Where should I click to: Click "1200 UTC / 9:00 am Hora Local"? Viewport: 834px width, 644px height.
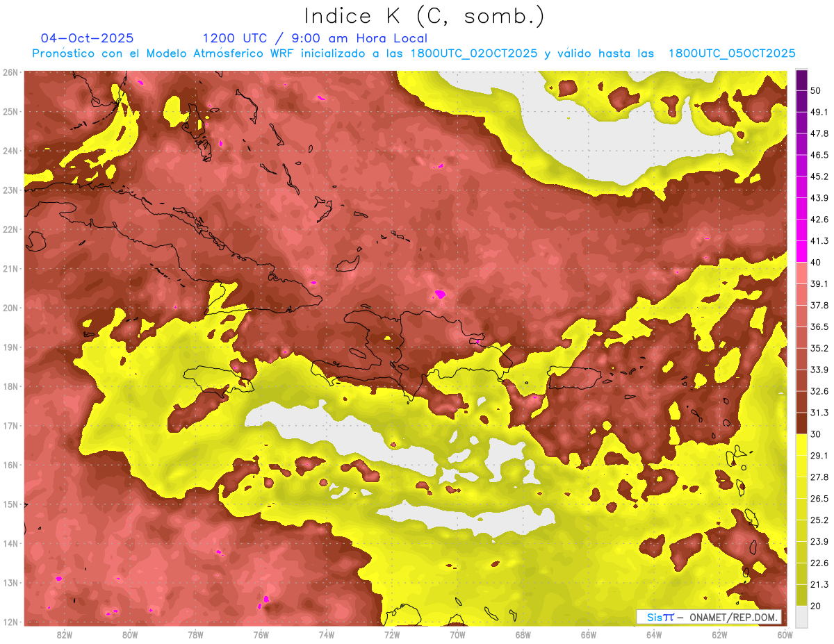pos(315,38)
